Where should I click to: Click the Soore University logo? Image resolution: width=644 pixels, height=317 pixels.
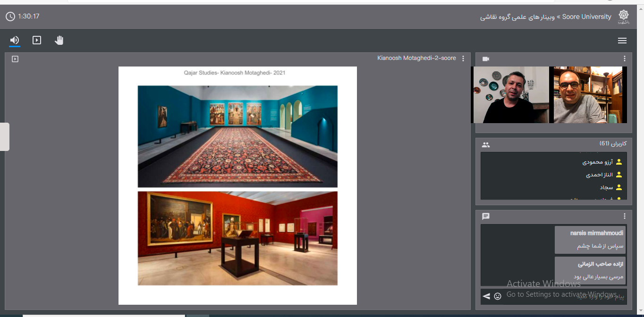[x=624, y=17]
